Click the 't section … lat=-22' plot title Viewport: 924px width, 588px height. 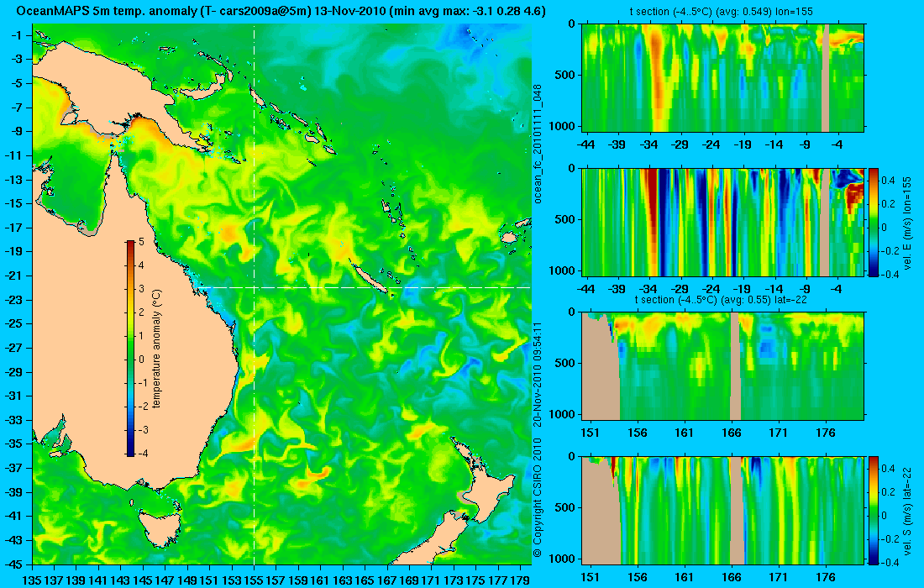721,299
